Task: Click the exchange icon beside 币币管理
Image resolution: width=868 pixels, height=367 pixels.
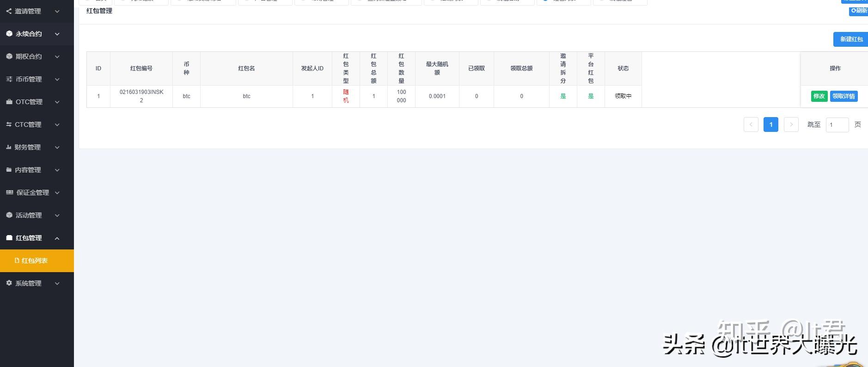Action: point(9,79)
